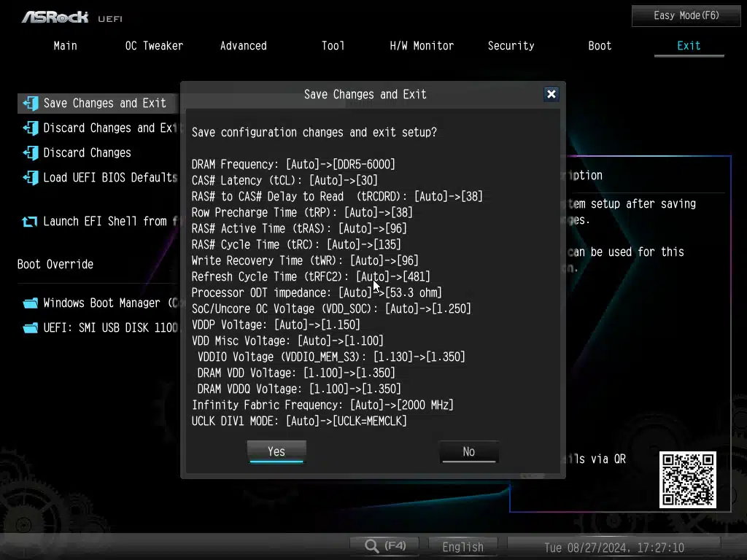Click the Save Changes and Exit icon

[30, 103]
